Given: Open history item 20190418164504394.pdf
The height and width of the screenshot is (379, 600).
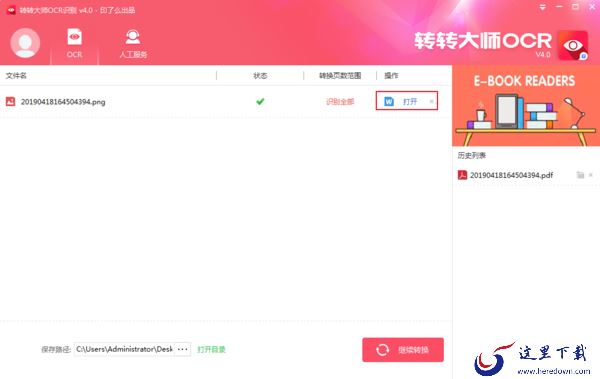Looking at the screenshot, I should pos(511,175).
